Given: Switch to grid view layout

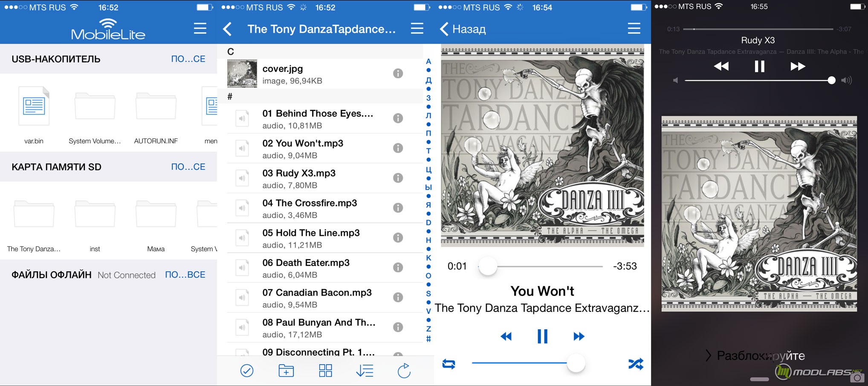Looking at the screenshot, I should click(325, 371).
